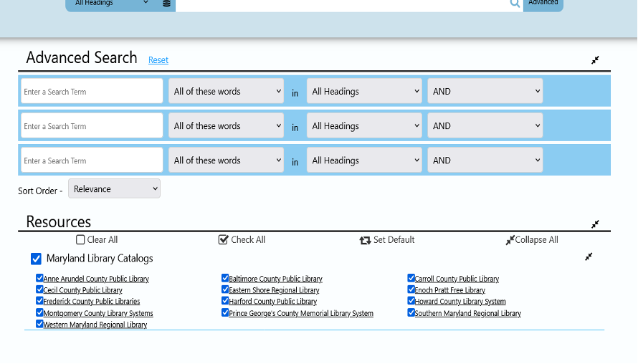Open Montgomery County Library Systems link

coord(98,314)
